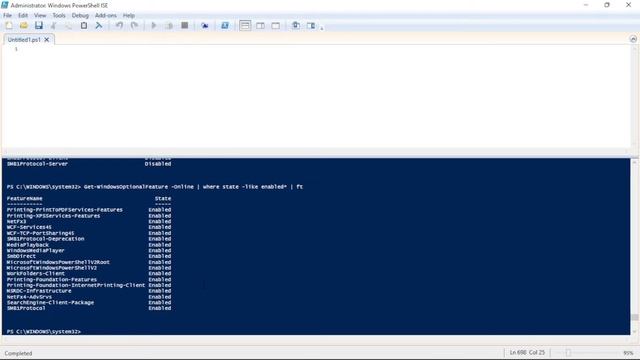Show script pane on right layout
Screen dimensions: 640x360
click(260, 25)
